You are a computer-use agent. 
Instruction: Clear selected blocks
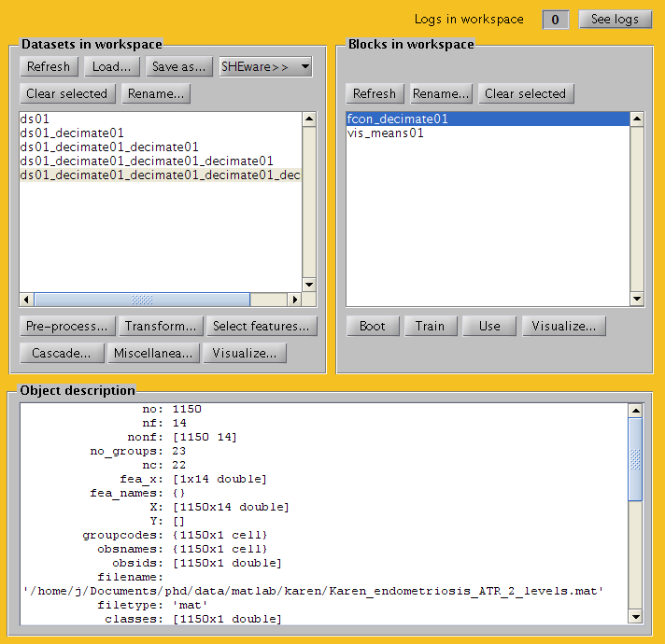[x=526, y=93]
